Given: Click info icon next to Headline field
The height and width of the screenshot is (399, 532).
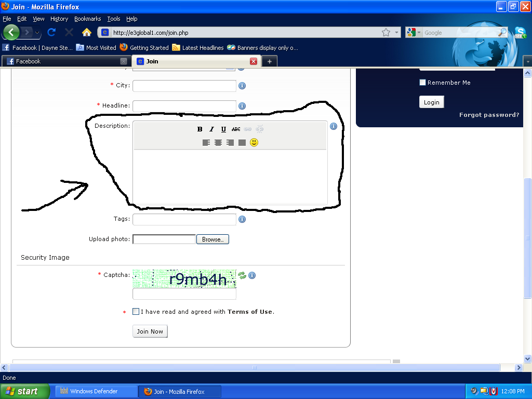Looking at the screenshot, I should 242,106.
